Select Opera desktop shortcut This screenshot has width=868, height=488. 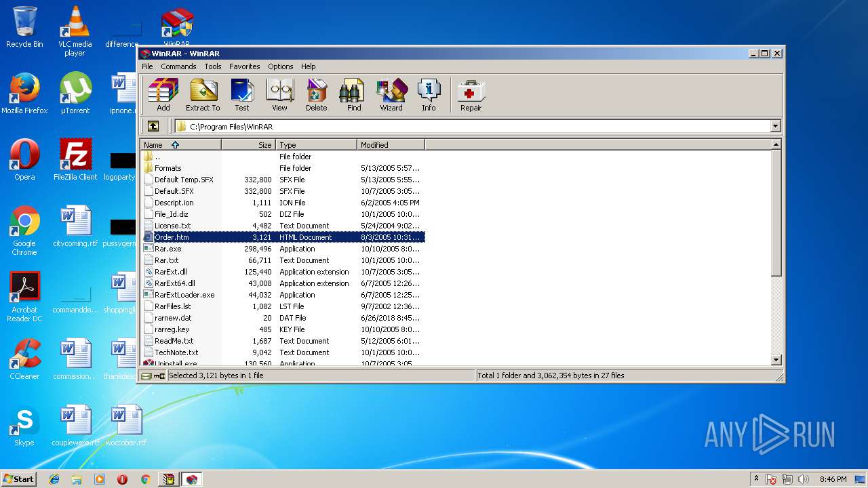click(x=24, y=160)
